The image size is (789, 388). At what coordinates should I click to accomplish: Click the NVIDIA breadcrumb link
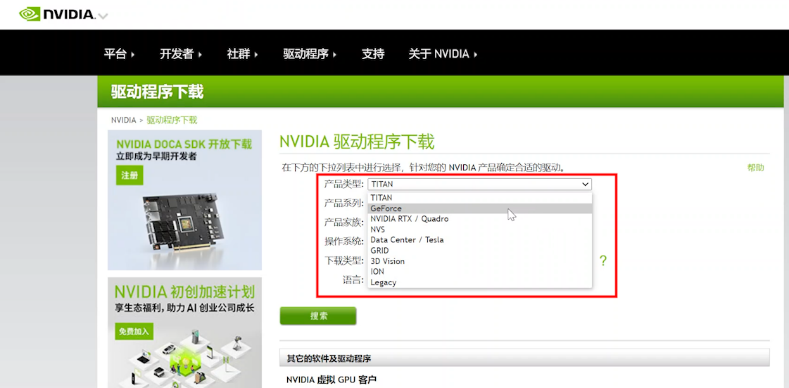tap(123, 120)
